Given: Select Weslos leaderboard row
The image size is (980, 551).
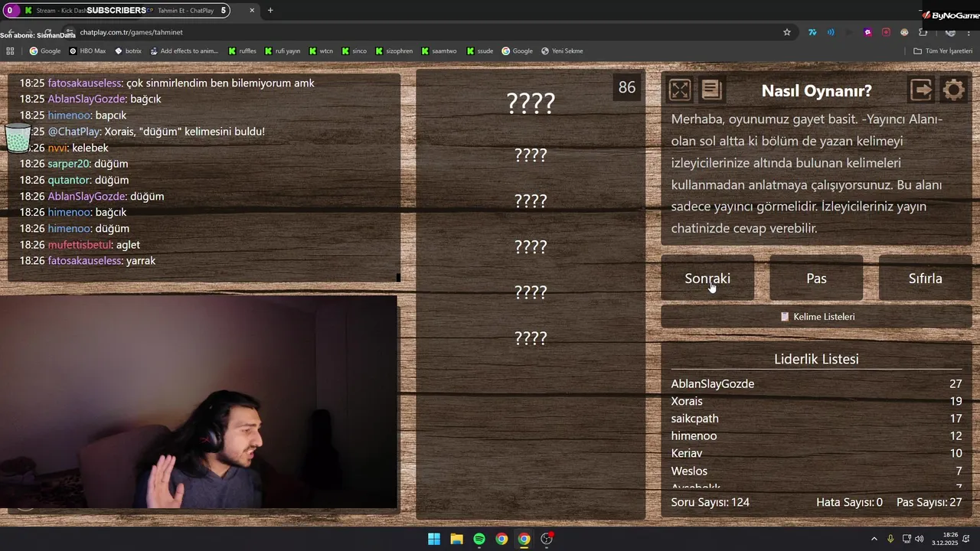Looking at the screenshot, I should [816, 471].
